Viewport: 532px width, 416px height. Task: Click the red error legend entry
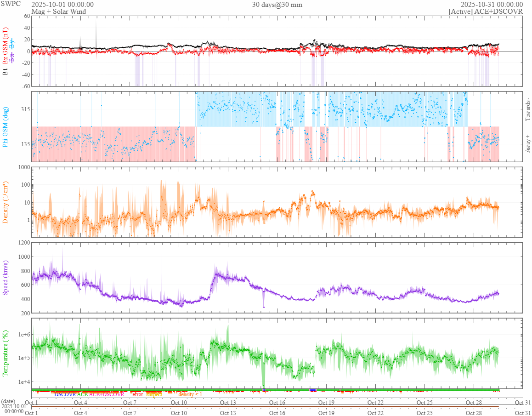tap(138, 394)
